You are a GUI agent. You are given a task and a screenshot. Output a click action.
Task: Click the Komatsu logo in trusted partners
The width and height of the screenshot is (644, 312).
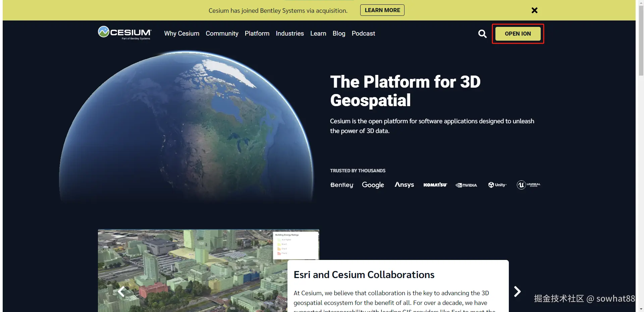(435, 185)
